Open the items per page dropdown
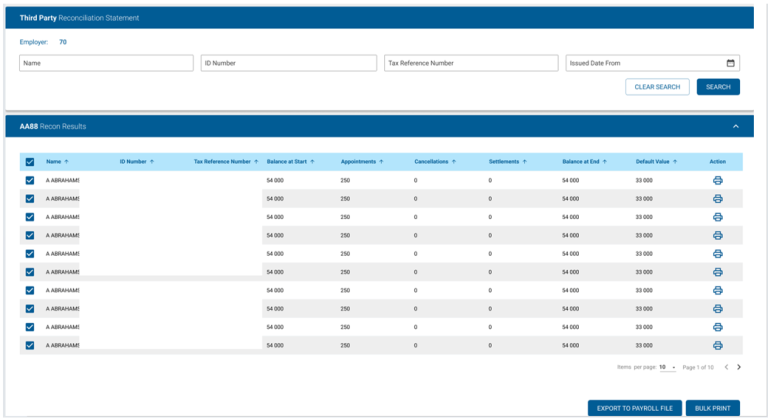 [x=668, y=367]
